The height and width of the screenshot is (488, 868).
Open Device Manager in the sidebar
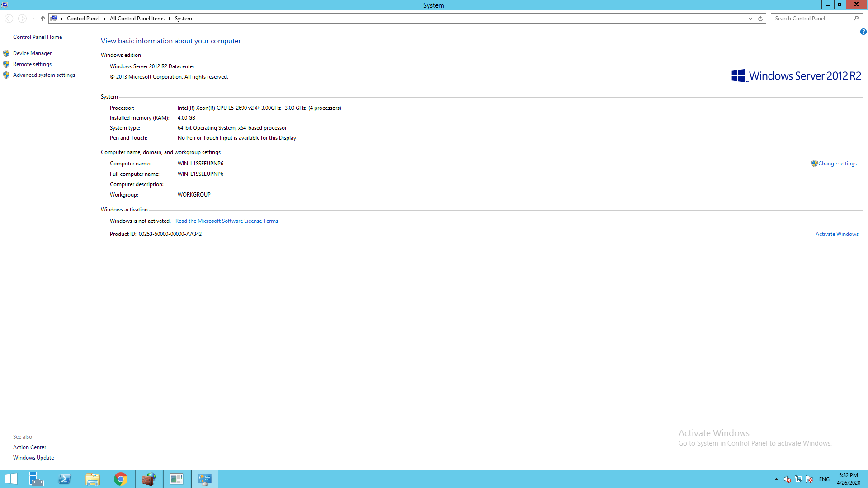(x=32, y=53)
